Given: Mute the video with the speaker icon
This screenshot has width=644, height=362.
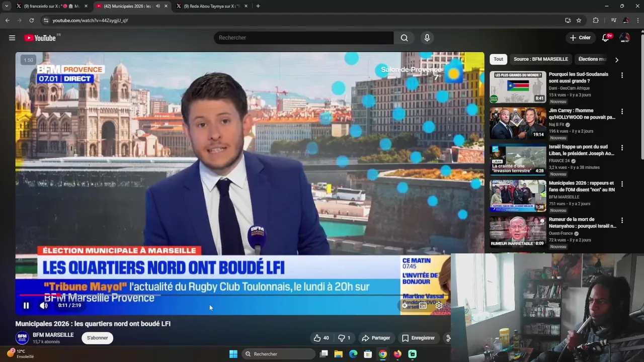Looking at the screenshot, I should [44, 305].
